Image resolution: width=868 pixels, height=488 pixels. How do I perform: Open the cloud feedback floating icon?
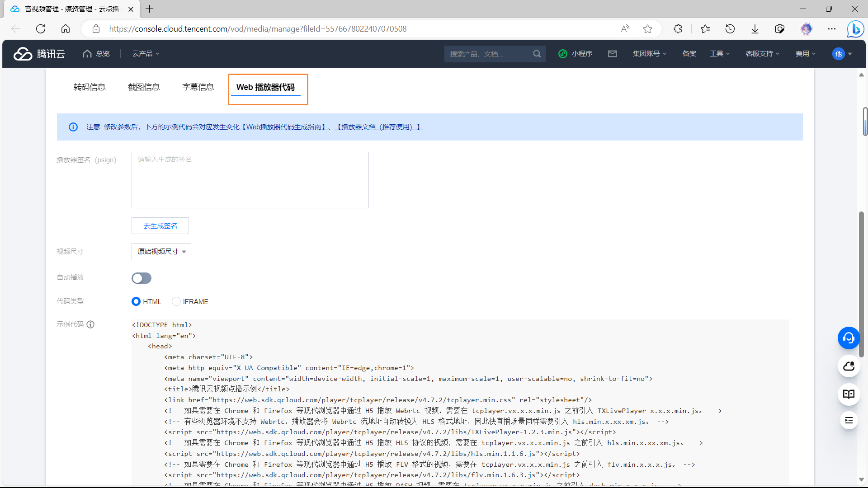tap(849, 366)
